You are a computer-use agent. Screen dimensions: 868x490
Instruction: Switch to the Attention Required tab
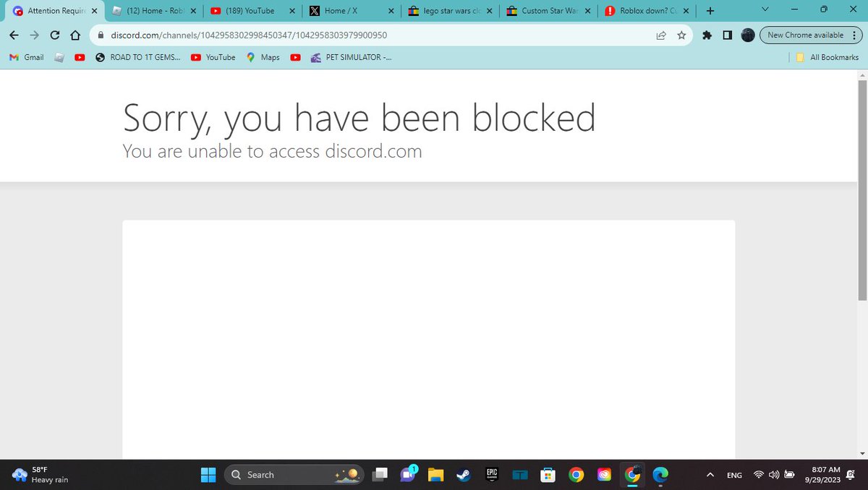tap(55, 11)
